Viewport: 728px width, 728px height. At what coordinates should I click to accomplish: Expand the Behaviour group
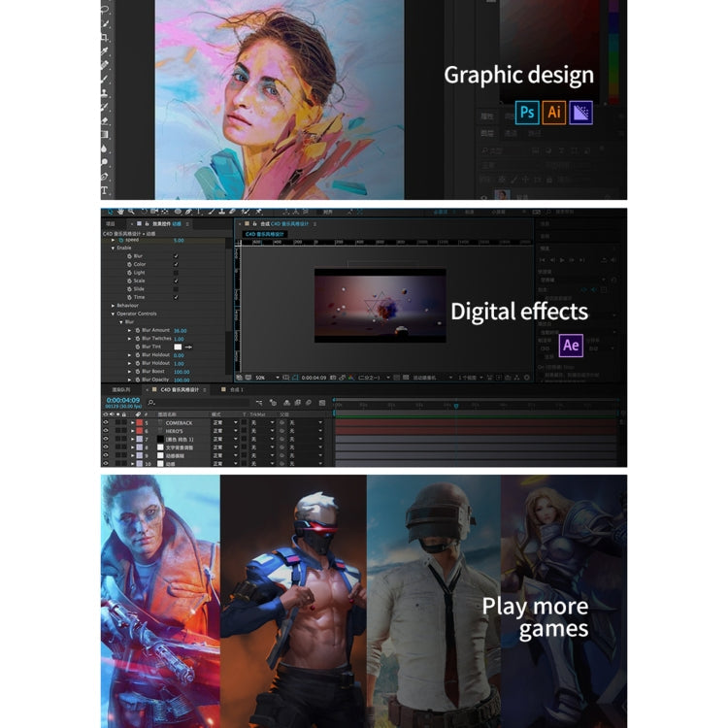pos(113,305)
